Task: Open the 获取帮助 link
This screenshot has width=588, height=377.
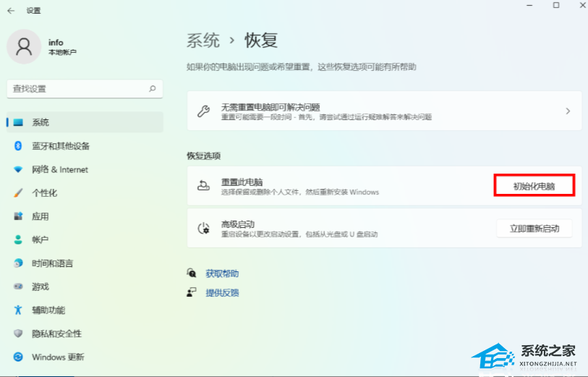Action: pyautogui.click(x=222, y=274)
